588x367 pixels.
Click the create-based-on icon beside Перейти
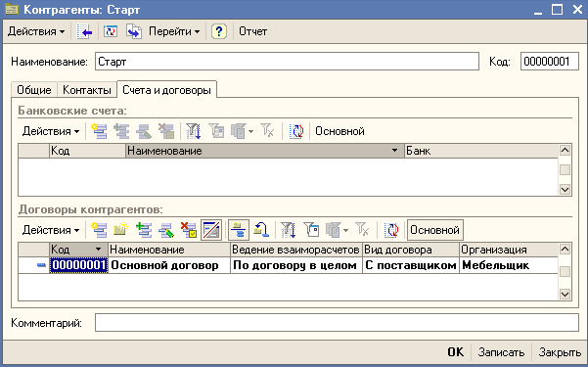tap(134, 31)
